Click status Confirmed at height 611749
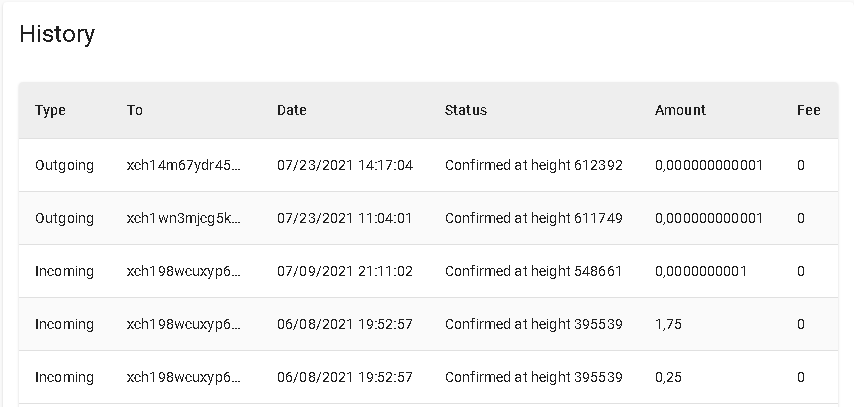 (x=533, y=218)
